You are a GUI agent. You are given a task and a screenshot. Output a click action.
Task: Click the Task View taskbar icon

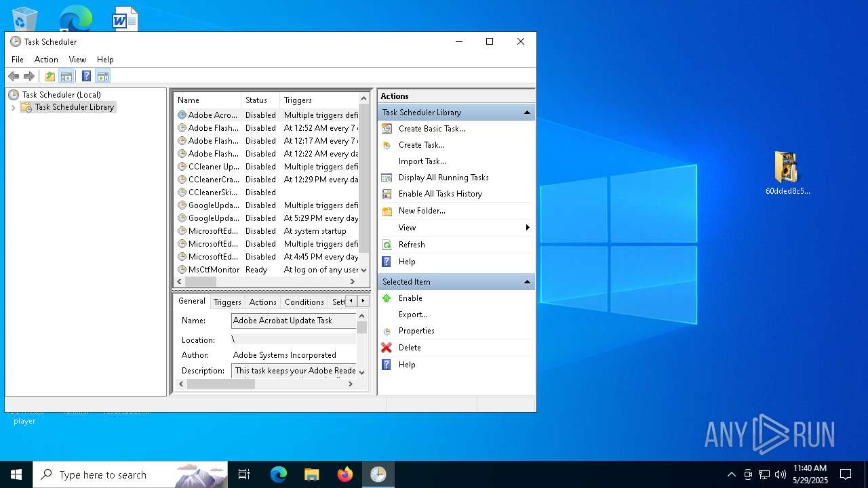[x=244, y=474]
